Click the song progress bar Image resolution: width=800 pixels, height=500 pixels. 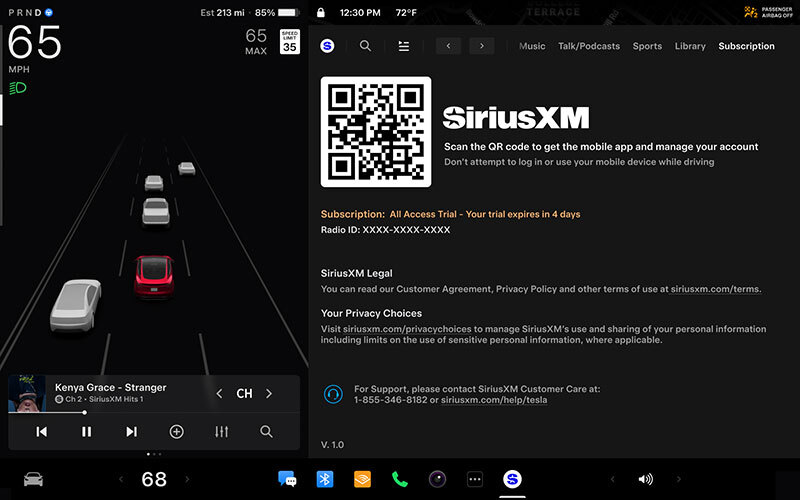click(150, 412)
